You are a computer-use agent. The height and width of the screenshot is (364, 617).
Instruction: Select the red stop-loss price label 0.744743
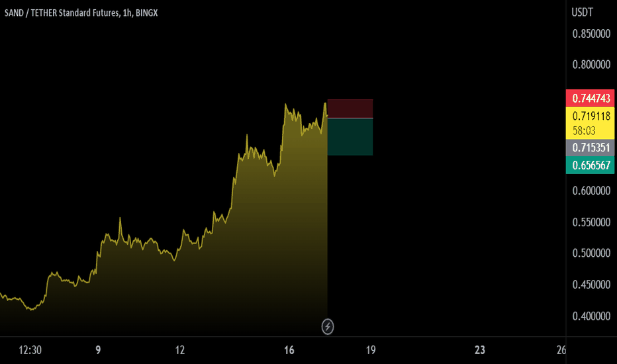click(591, 99)
